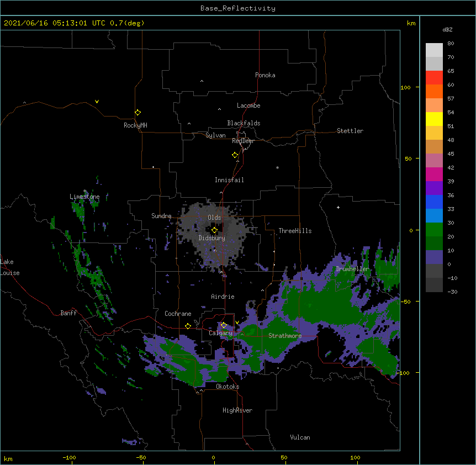Click the ThreeHills city label
This screenshot has height=465, width=476.
[295, 231]
